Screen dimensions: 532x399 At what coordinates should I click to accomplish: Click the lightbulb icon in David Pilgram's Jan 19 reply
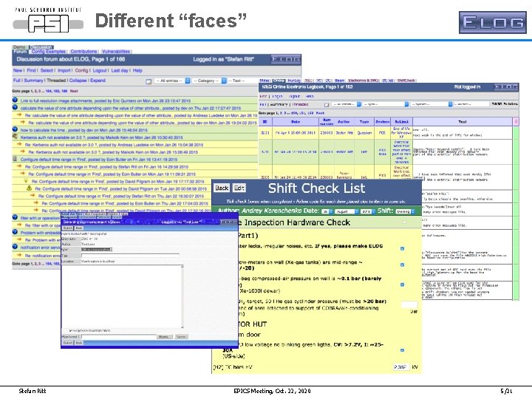(26, 181)
